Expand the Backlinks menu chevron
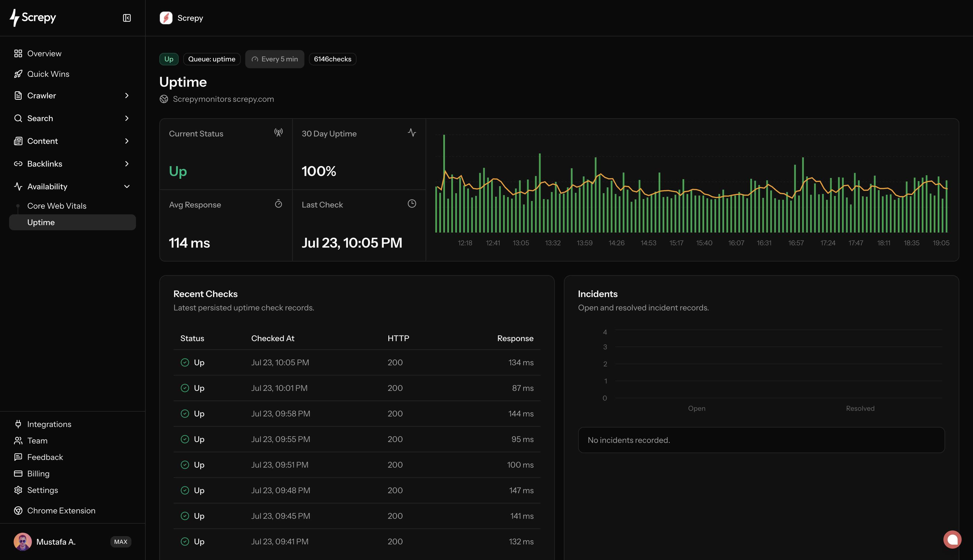The width and height of the screenshot is (973, 560). click(127, 163)
